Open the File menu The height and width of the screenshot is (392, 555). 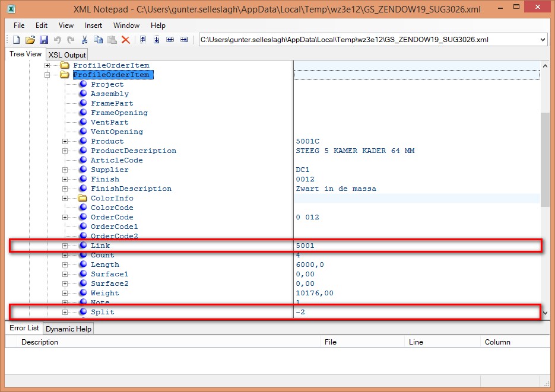[19, 26]
